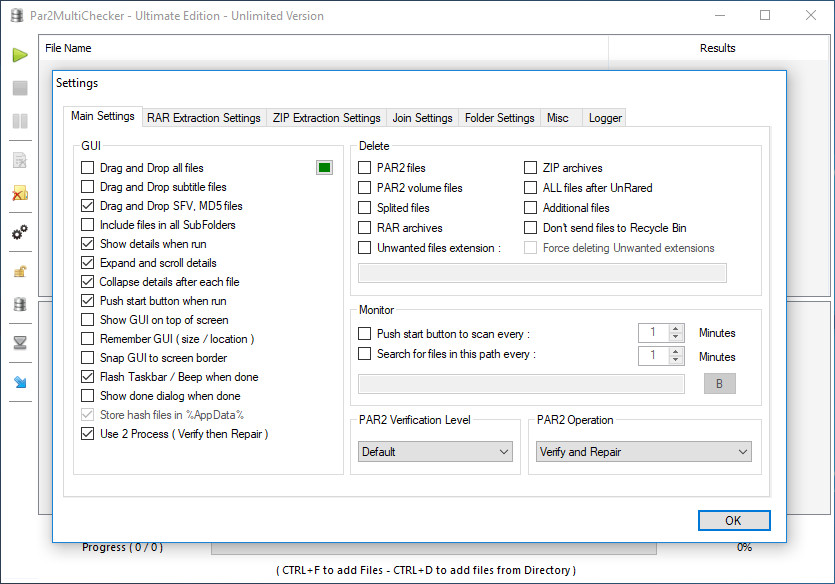
Task: Click the Par2MultiChecker title bar app icon
Action: pos(17,15)
